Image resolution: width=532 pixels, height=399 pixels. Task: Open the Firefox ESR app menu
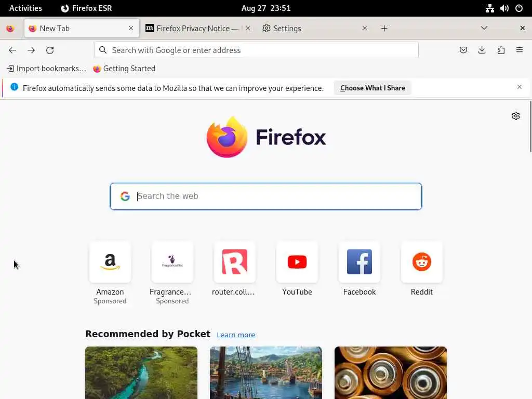86,8
